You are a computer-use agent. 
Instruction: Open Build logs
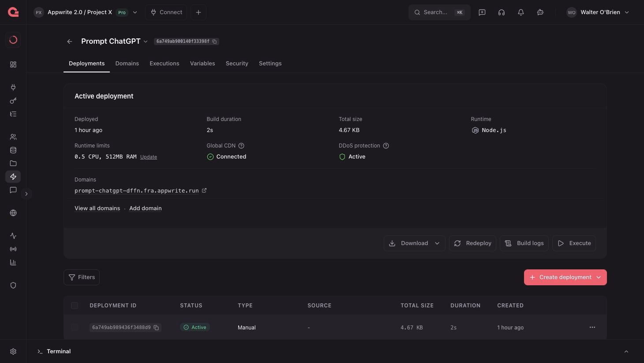pyautogui.click(x=524, y=243)
